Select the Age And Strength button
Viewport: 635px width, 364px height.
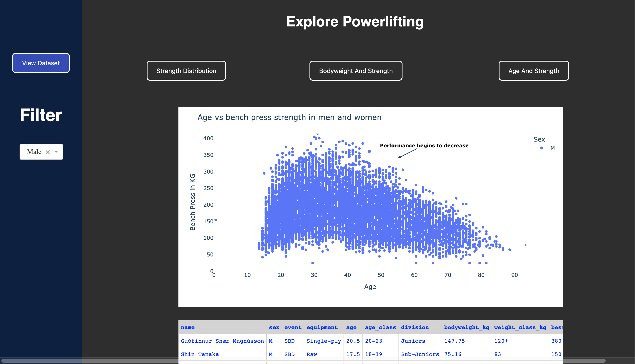[x=534, y=71]
